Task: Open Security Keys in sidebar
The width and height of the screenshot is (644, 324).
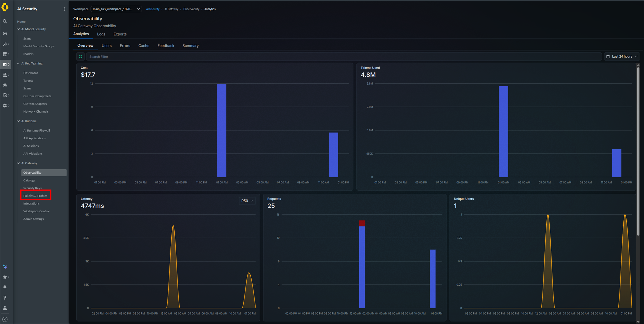Action: point(32,188)
